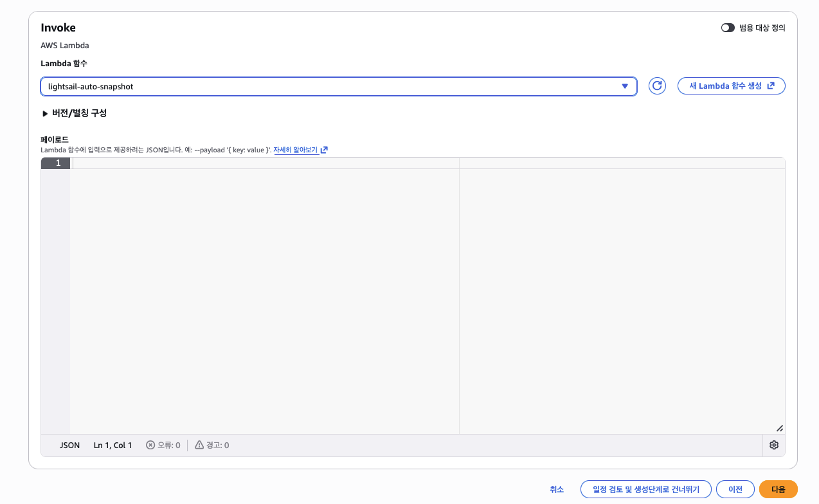This screenshot has height=504, width=819.
Task: Click the error count icon in status bar
Action: coord(150,446)
